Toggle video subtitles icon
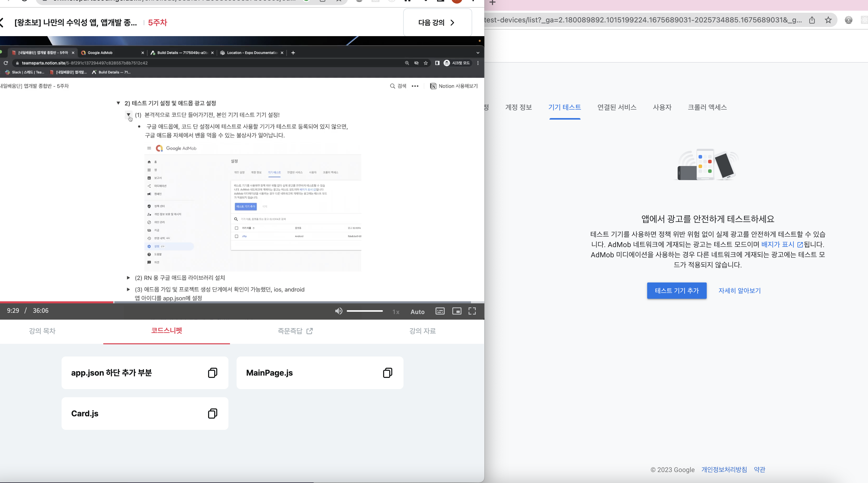 tap(440, 311)
